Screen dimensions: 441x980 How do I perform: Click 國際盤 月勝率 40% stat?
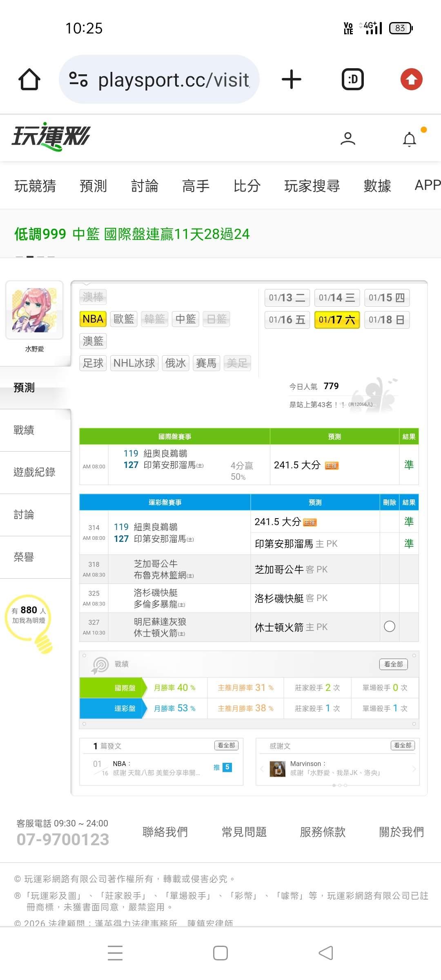(174, 688)
